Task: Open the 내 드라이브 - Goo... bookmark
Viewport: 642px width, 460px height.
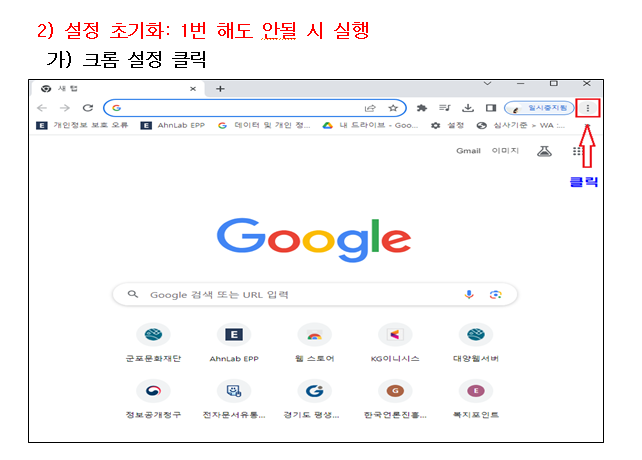Action: point(370,125)
